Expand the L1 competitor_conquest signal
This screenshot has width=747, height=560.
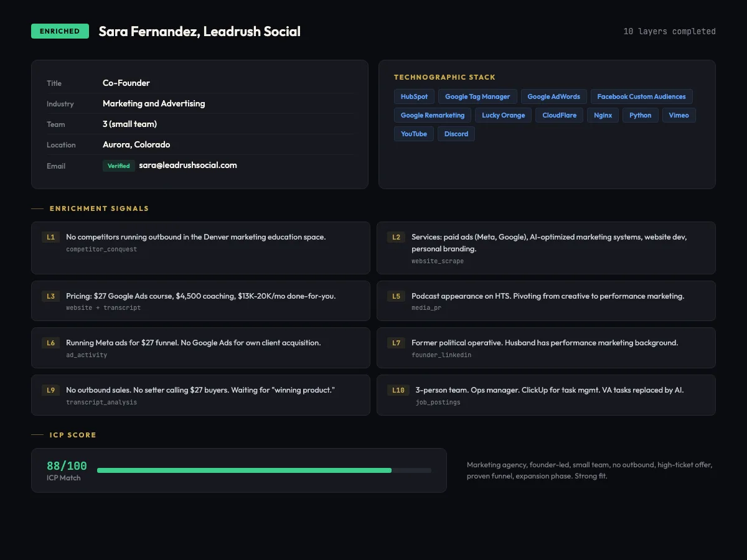tap(200, 248)
